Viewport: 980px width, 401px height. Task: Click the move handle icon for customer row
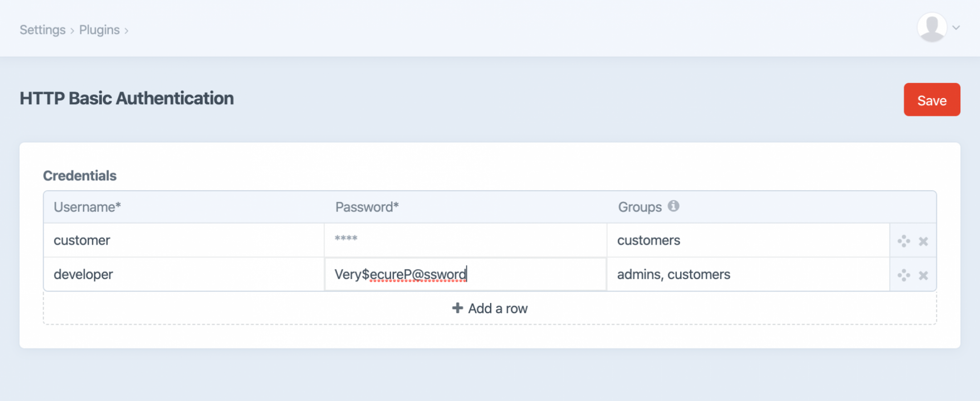tap(903, 241)
